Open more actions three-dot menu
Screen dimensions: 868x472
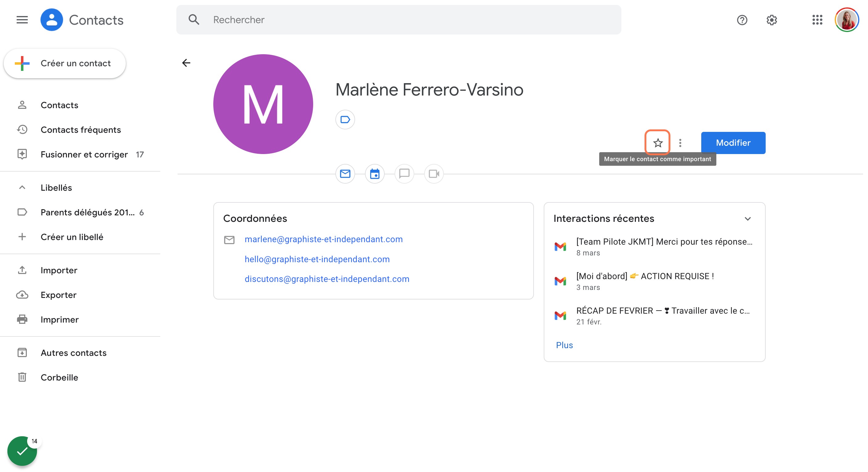(680, 143)
